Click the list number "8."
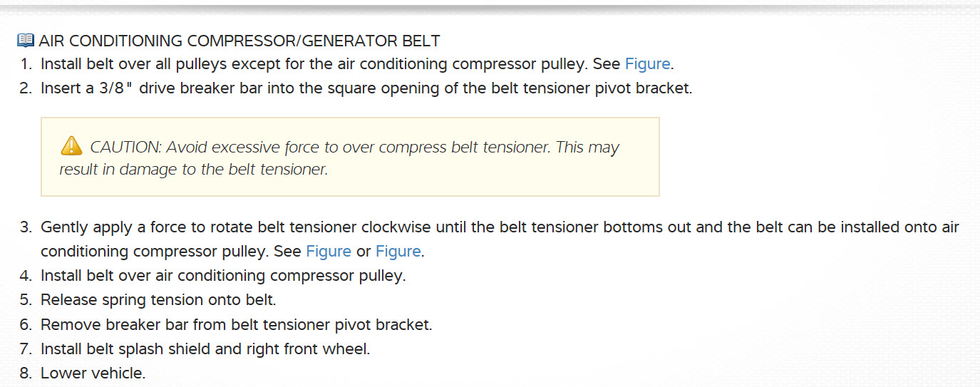The width and height of the screenshot is (980, 387). [26, 372]
